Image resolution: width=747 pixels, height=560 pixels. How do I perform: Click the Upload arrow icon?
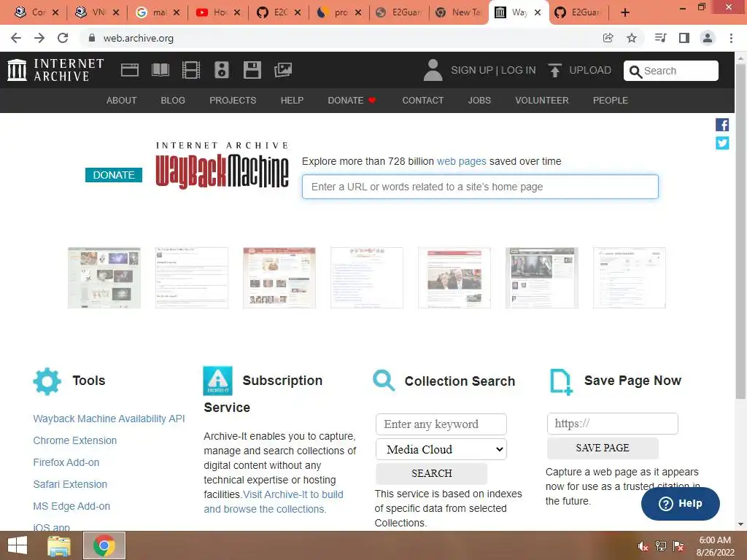554,70
